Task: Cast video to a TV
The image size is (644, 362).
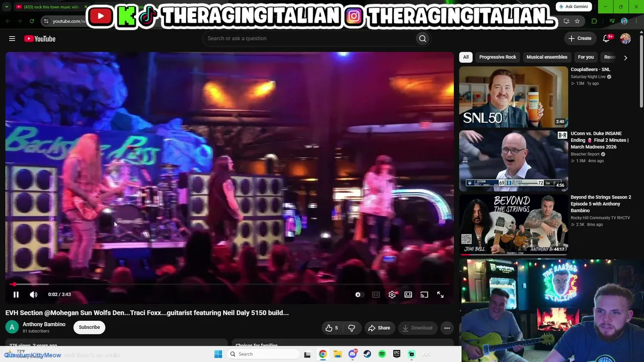Action: 424,295
